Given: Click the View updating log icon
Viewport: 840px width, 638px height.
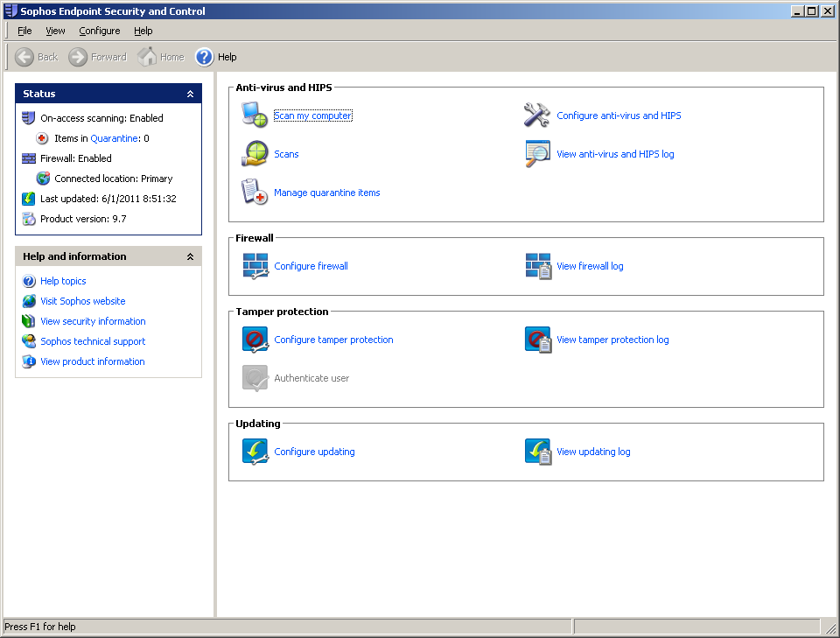Looking at the screenshot, I should coord(537,452).
